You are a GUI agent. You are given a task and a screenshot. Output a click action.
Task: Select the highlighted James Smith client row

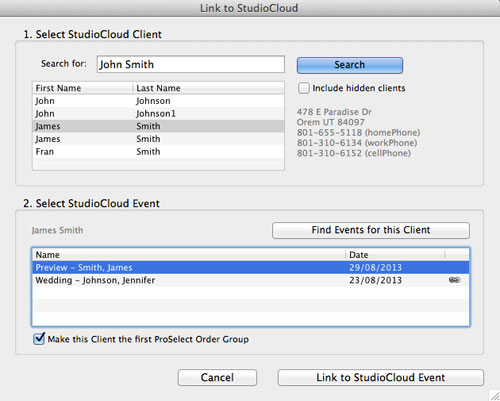click(158, 126)
